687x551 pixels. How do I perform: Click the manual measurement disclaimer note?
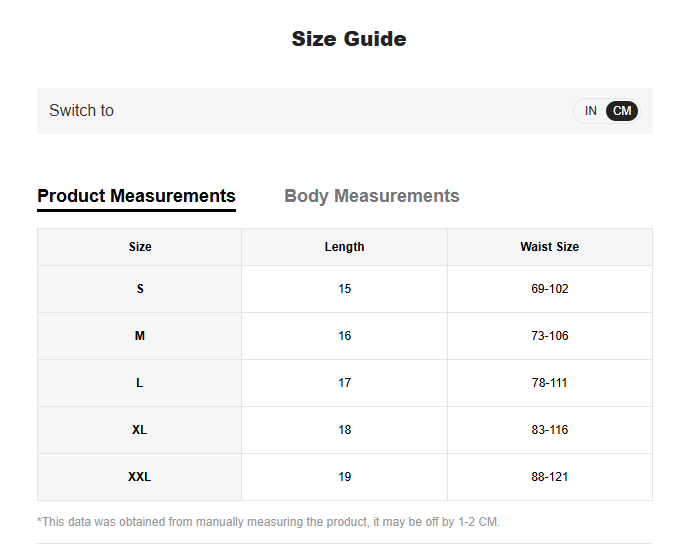click(x=268, y=522)
